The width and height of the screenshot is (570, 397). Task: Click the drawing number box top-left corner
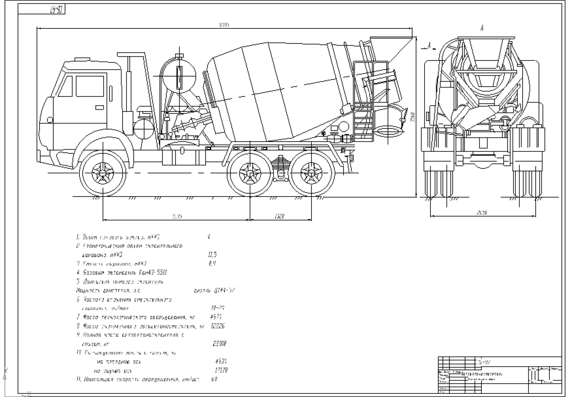41,10
